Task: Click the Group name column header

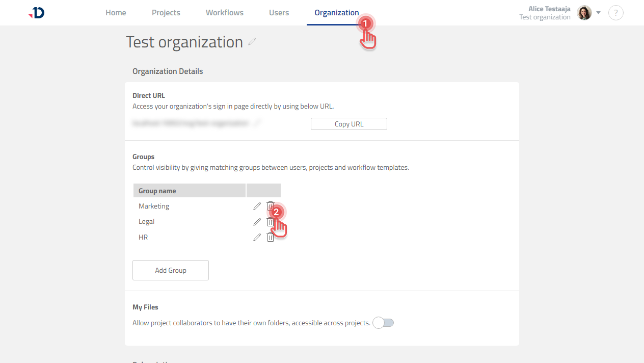Action: pos(156,190)
